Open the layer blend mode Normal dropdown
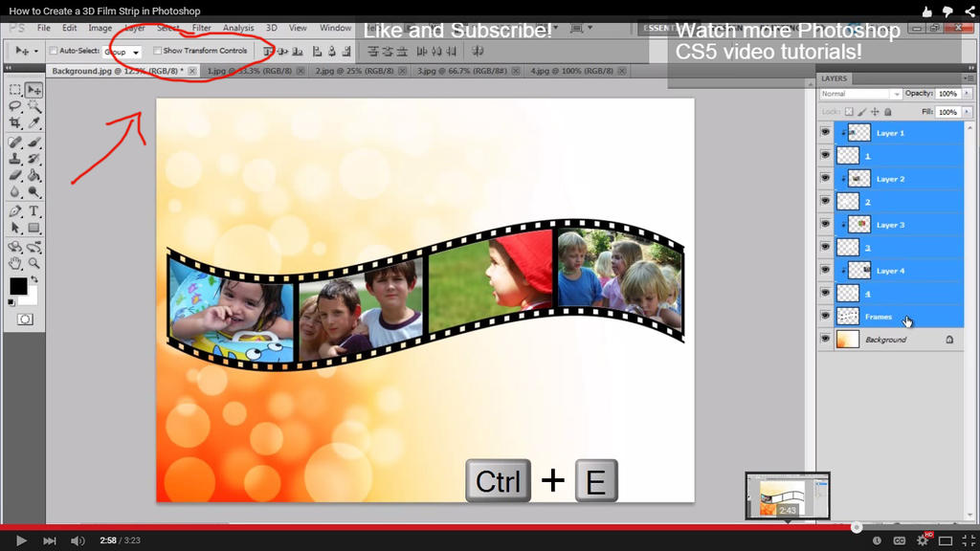This screenshot has height=551, width=980. coord(861,94)
